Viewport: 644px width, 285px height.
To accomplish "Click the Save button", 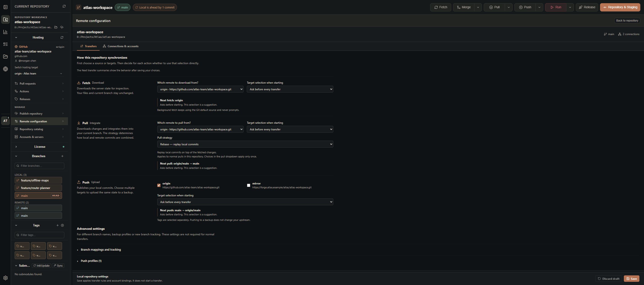I will 631,279.
